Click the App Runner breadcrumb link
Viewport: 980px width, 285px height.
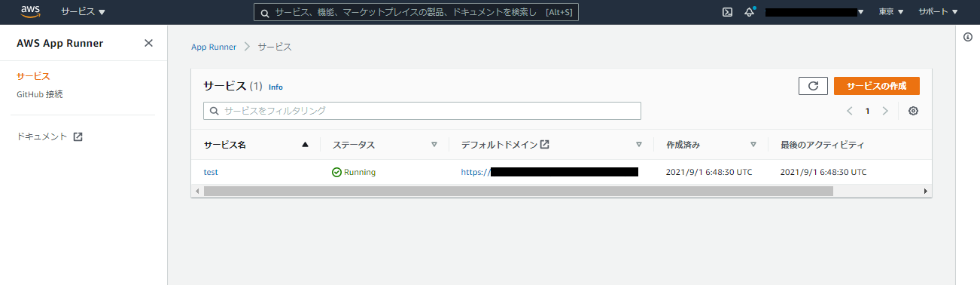pos(214,47)
